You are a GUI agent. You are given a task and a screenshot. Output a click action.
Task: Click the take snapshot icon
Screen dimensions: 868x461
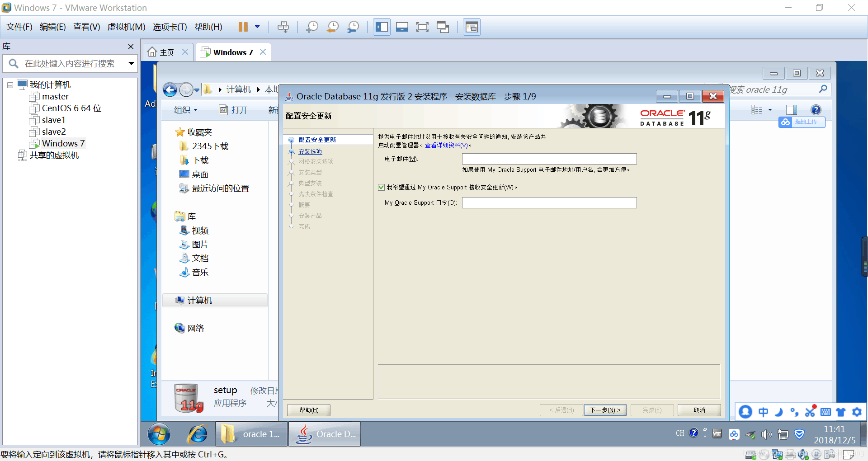[312, 27]
